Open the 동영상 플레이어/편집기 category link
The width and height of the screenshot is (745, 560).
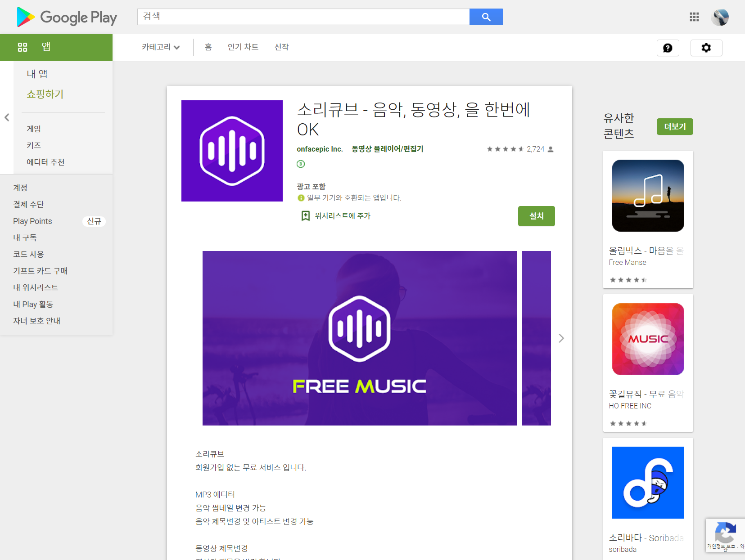[388, 149]
